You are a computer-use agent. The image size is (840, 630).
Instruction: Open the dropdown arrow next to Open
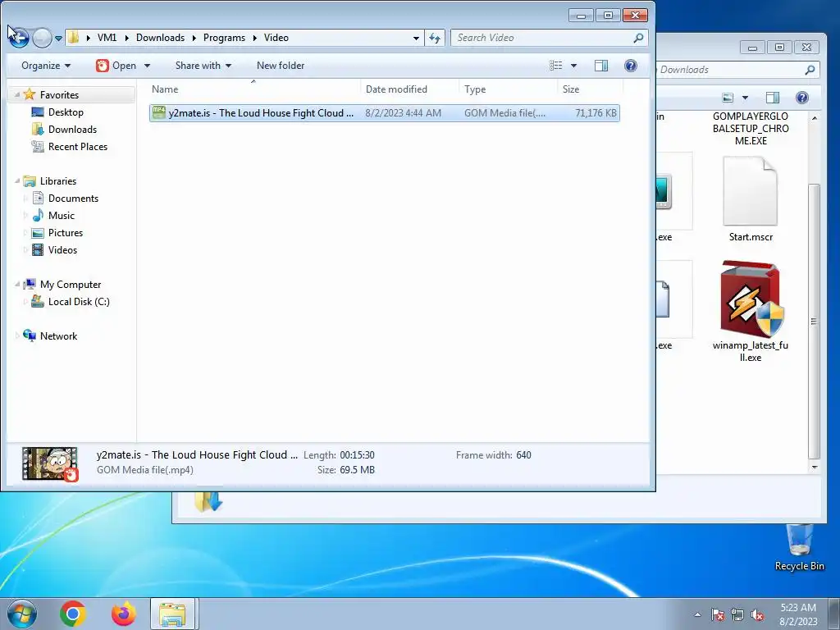[147, 66]
